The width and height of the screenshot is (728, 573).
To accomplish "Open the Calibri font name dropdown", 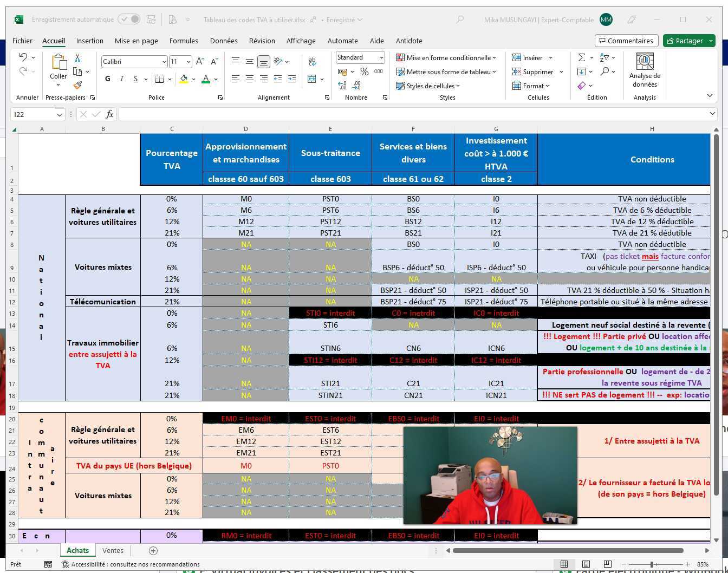I will pos(164,62).
